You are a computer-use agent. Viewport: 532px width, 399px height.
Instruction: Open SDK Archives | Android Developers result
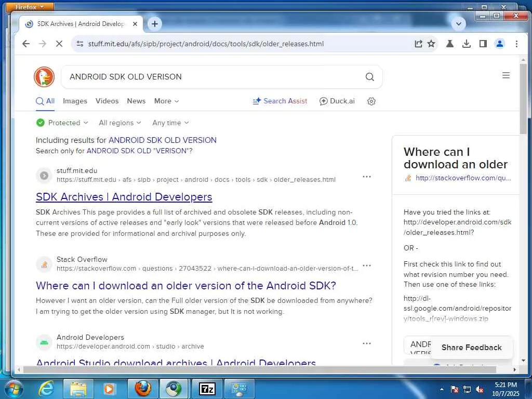tap(124, 197)
